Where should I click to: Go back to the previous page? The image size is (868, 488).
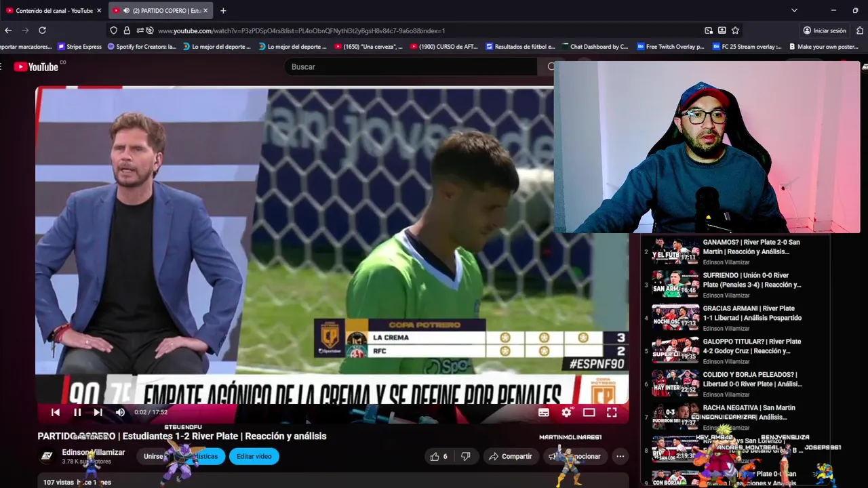point(8,30)
